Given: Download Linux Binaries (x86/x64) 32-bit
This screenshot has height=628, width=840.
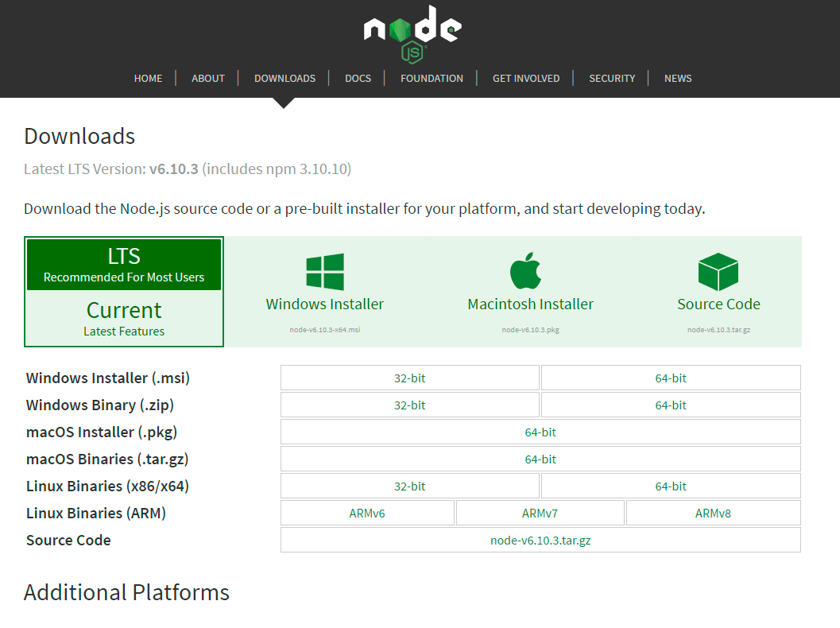Looking at the screenshot, I should click(410, 486).
